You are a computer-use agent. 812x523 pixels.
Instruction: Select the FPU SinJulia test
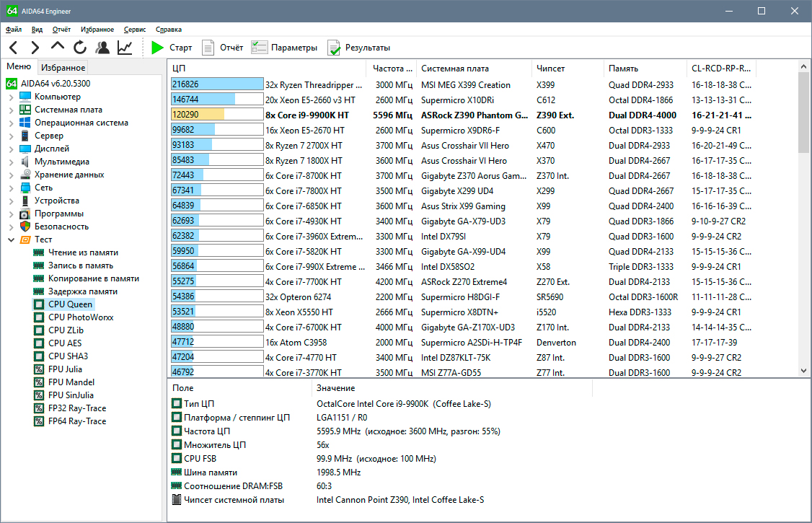tap(63, 395)
